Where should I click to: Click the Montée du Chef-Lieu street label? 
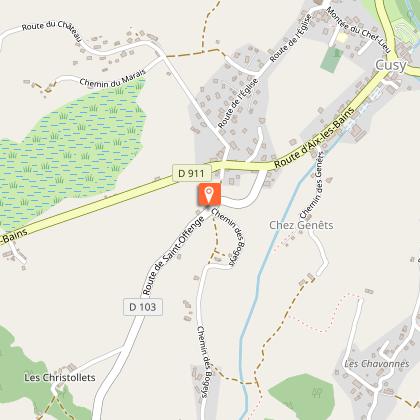click(358, 30)
